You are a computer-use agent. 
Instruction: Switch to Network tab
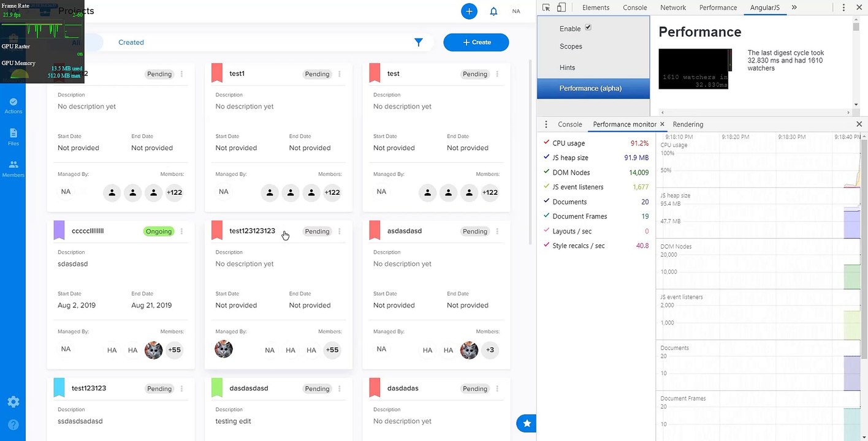click(x=673, y=7)
